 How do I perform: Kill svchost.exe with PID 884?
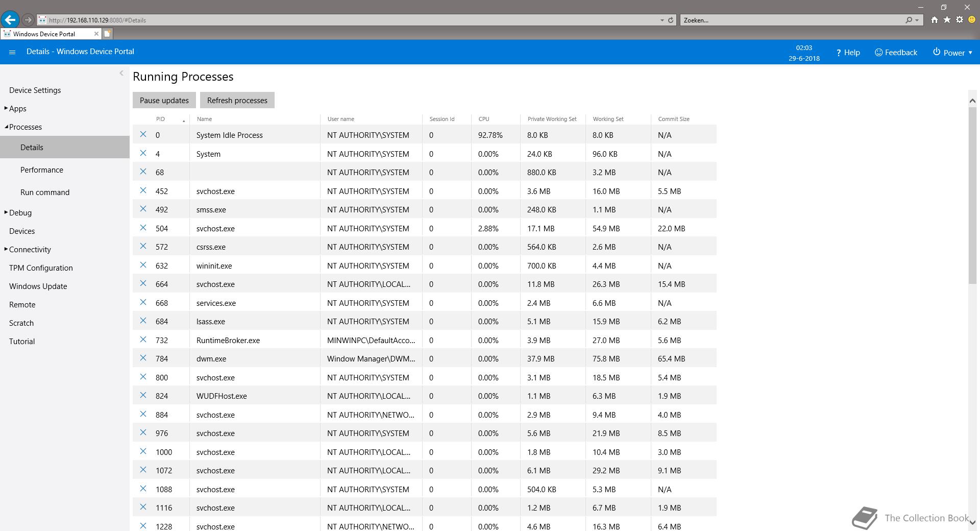point(143,414)
